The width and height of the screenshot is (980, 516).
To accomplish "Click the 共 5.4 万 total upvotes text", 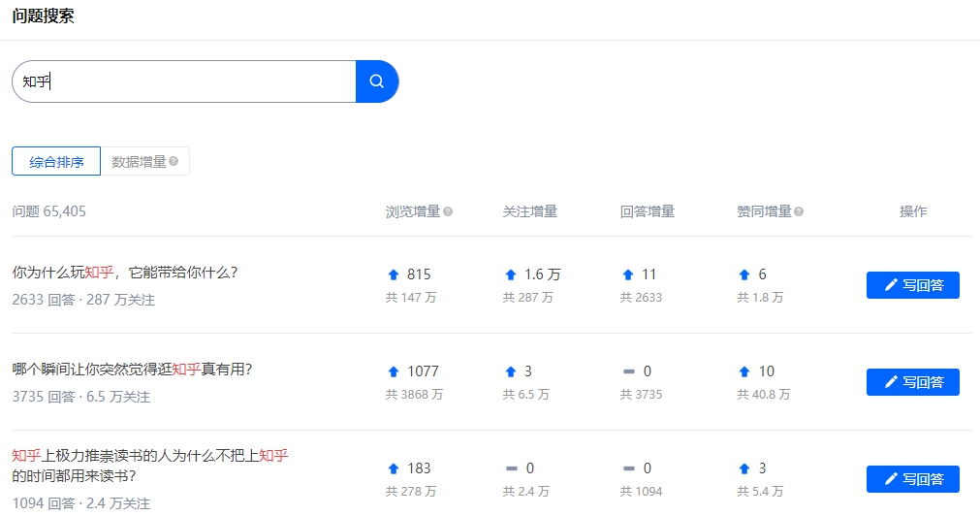I will tap(760, 492).
